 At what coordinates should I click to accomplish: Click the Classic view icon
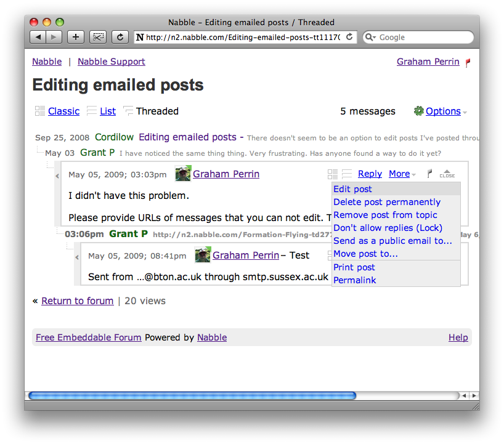click(x=40, y=111)
